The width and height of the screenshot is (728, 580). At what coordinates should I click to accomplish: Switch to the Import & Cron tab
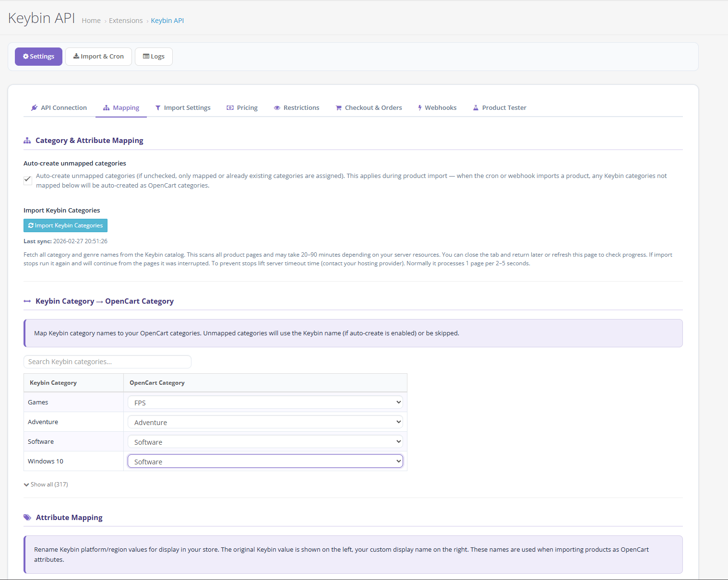[98, 57]
